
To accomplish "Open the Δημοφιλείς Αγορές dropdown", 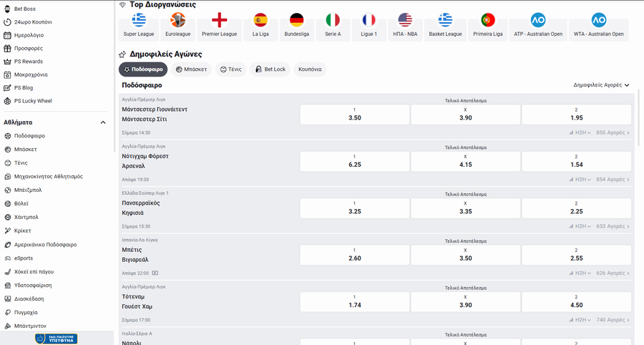I will point(601,84).
